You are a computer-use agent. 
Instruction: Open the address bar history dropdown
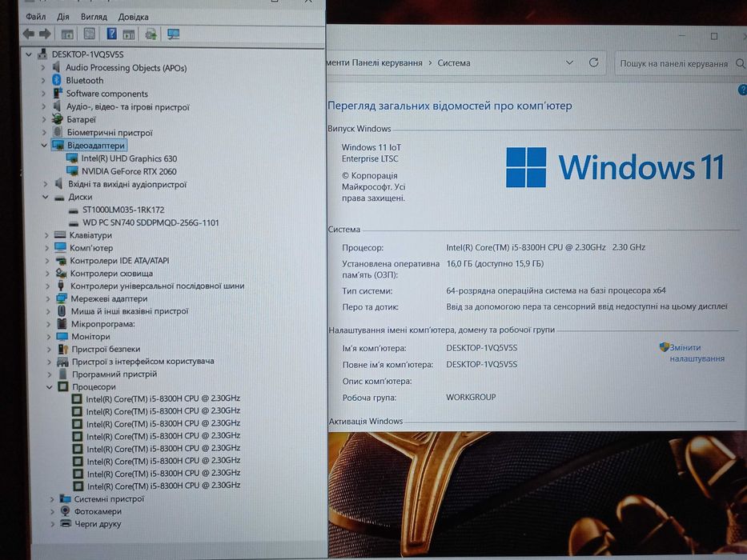click(x=569, y=62)
